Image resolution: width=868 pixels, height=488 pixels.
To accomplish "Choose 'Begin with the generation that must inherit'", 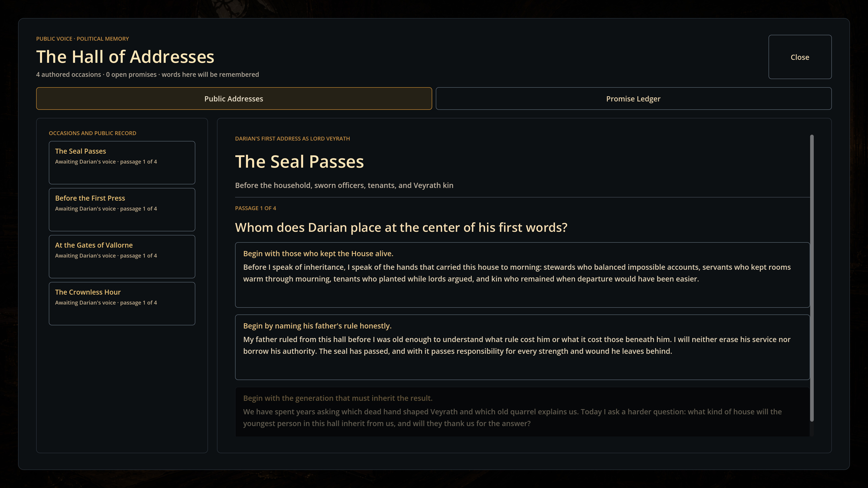I will tap(522, 412).
